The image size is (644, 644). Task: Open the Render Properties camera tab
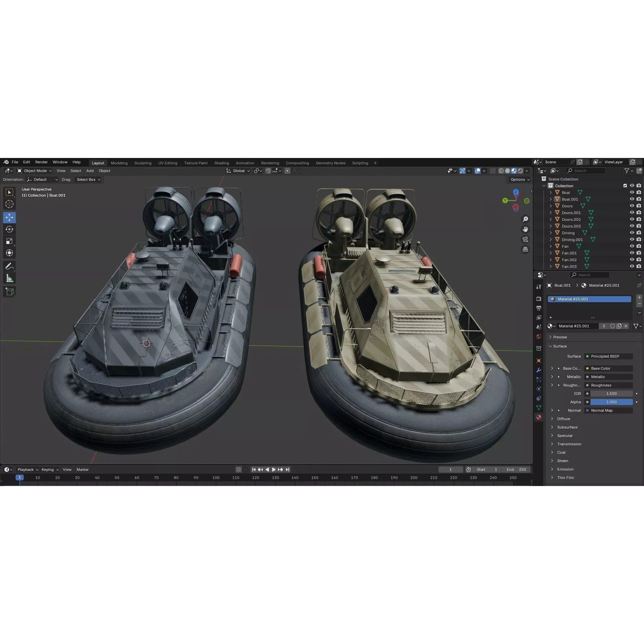(539, 298)
